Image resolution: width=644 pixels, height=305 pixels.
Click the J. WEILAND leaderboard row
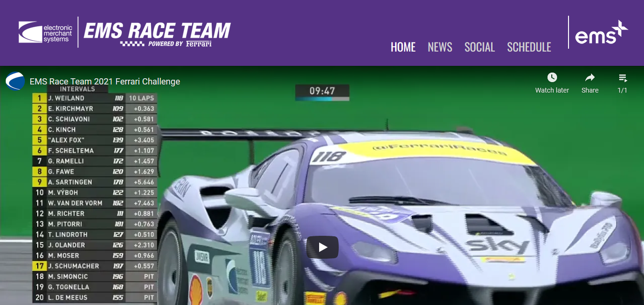point(95,98)
